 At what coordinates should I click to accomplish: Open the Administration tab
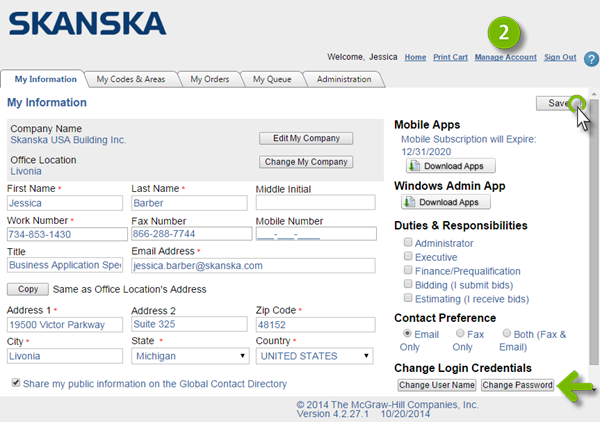click(344, 79)
